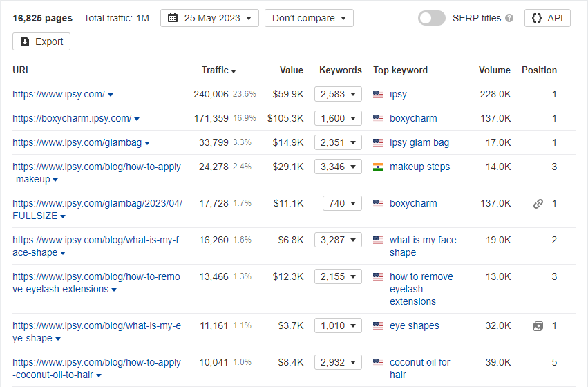The height and width of the screenshot is (387, 588).
Task: Expand the arrow after what-is-my-eye-shape URL
Action: click(58, 339)
